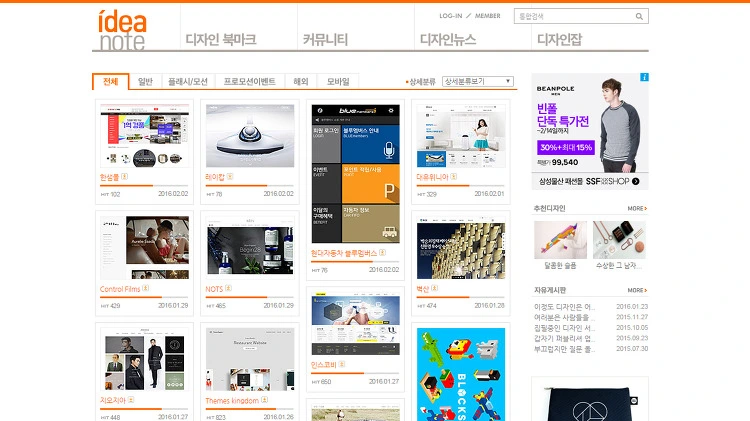
Task: Open board post dated 2015.07.30
Action: pos(564,349)
